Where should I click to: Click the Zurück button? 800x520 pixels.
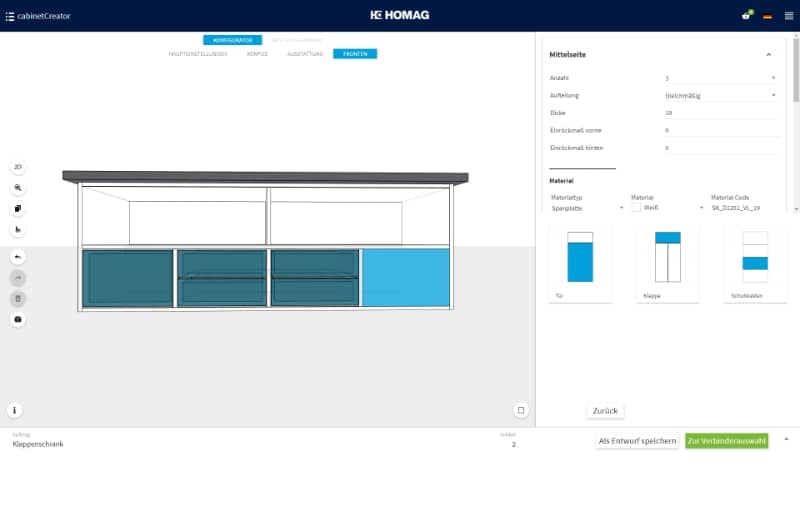pos(605,411)
